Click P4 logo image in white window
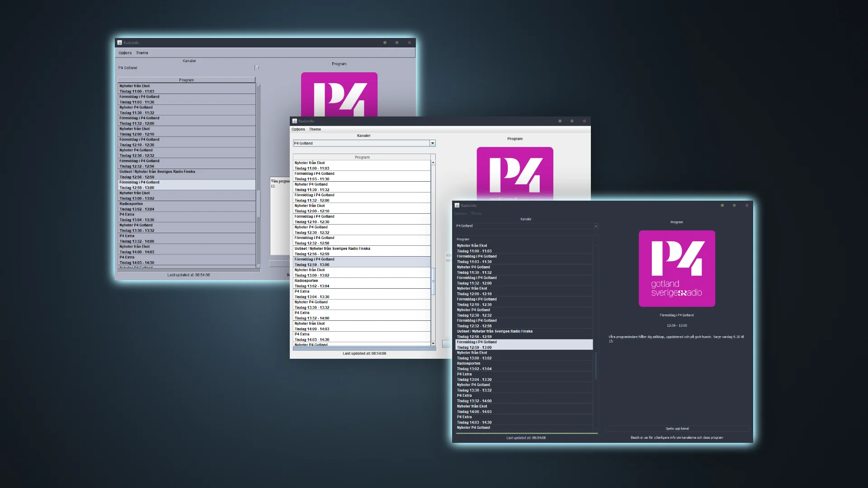 (x=514, y=174)
